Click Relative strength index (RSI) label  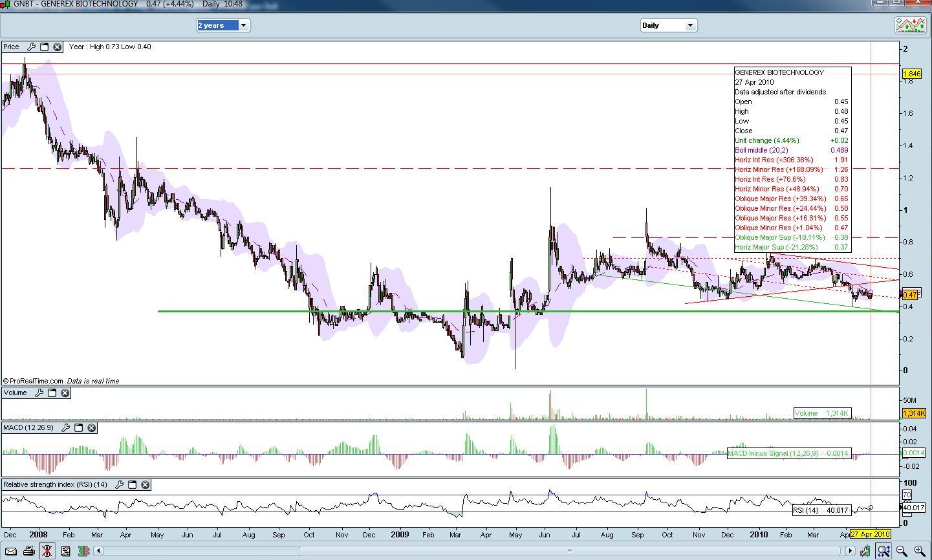click(x=56, y=484)
